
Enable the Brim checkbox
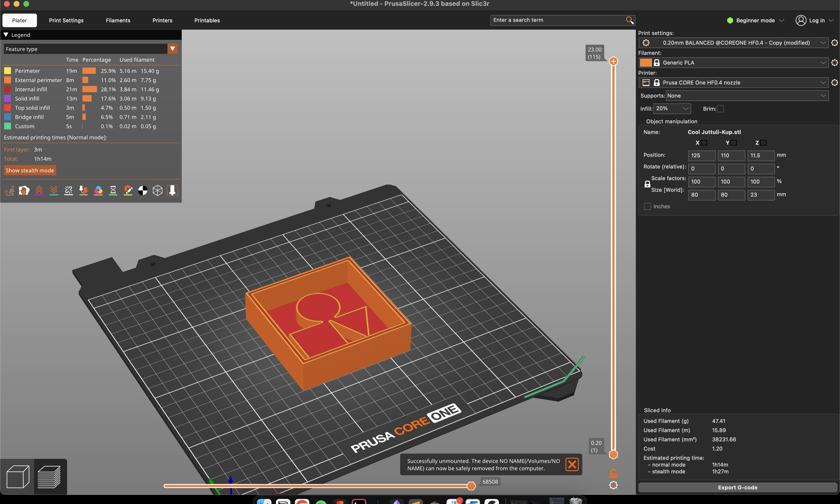(720, 109)
